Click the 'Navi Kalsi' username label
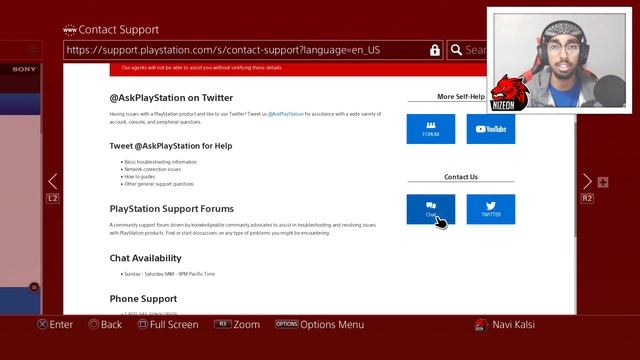This screenshot has width=640, height=360. 513,324
